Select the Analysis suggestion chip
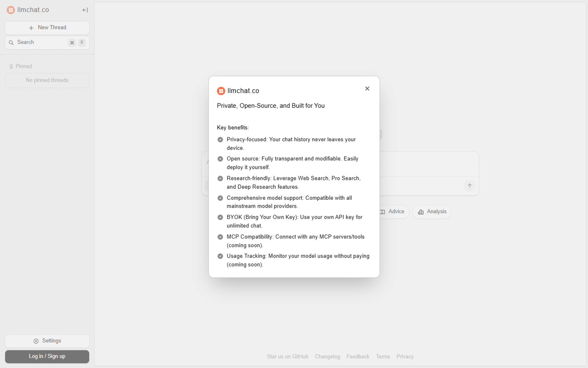Screen dimensions: 588x368 432,212
